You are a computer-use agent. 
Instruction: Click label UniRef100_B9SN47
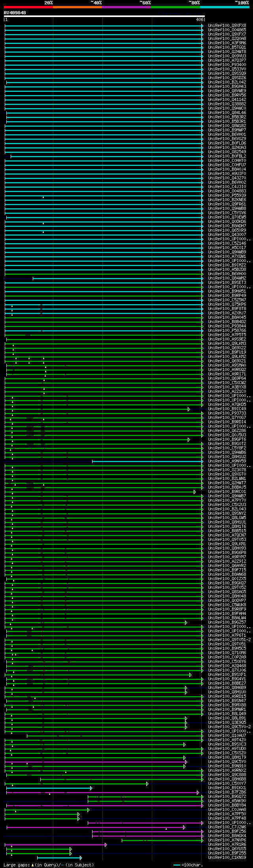coord(227,700)
